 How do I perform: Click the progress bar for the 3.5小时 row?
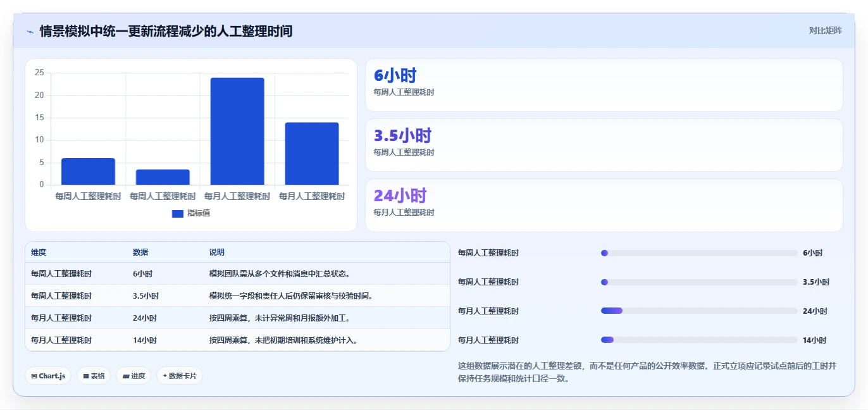pos(699,282)
